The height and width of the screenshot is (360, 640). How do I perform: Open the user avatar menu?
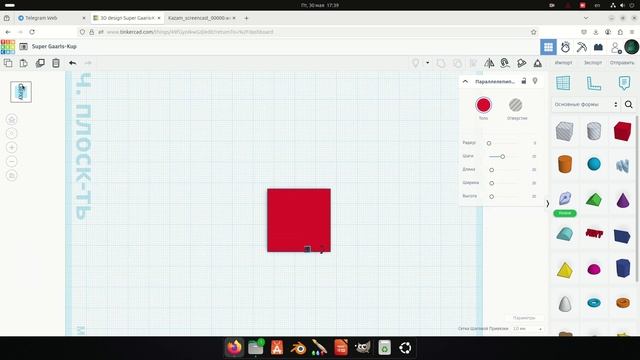tap(631, 47)
